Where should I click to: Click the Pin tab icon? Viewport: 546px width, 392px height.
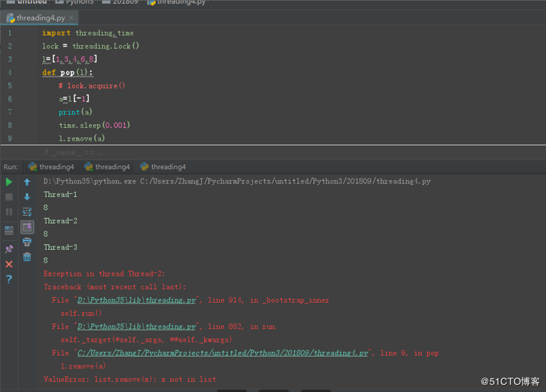(x=9, y=248)
